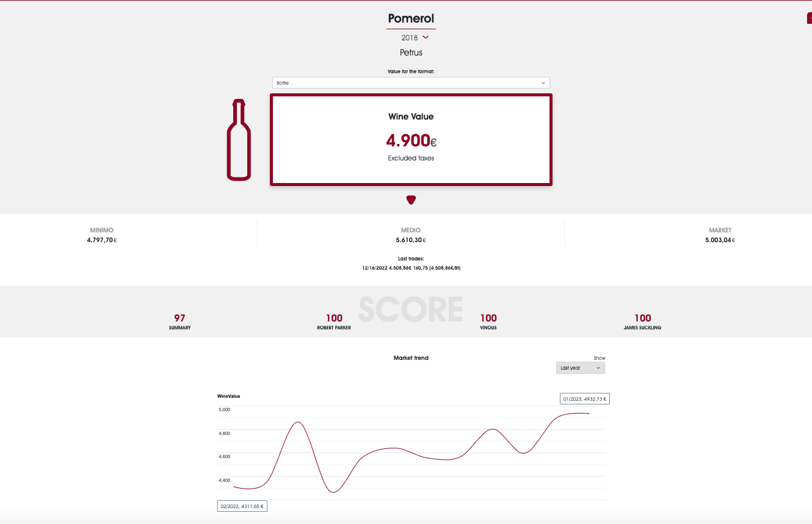The height and width of the screenshot is (524, 812).
Task: Click the red tab at top-right edge
Action: tap(810, 18)
